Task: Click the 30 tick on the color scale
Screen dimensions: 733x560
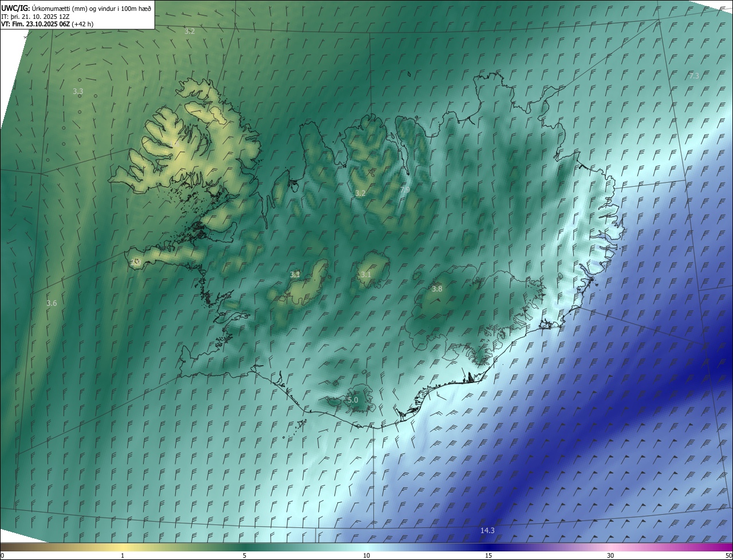Action: point(610,555)
